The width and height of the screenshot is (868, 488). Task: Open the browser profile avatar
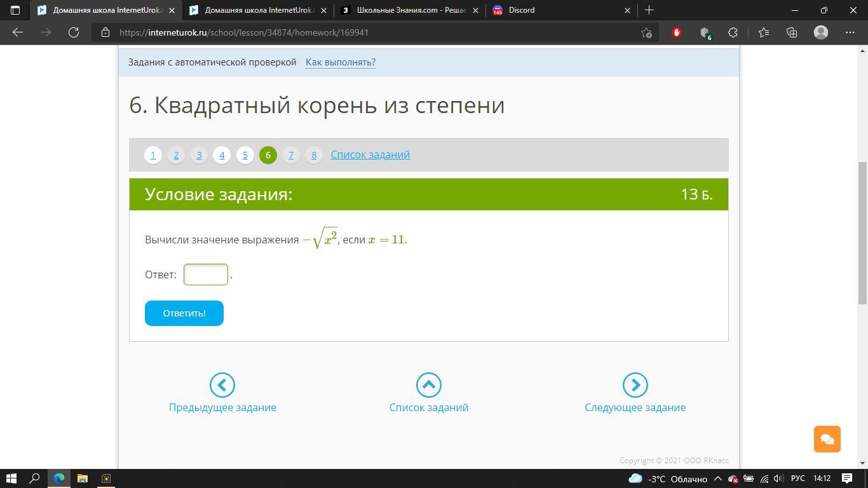point(821,32)
